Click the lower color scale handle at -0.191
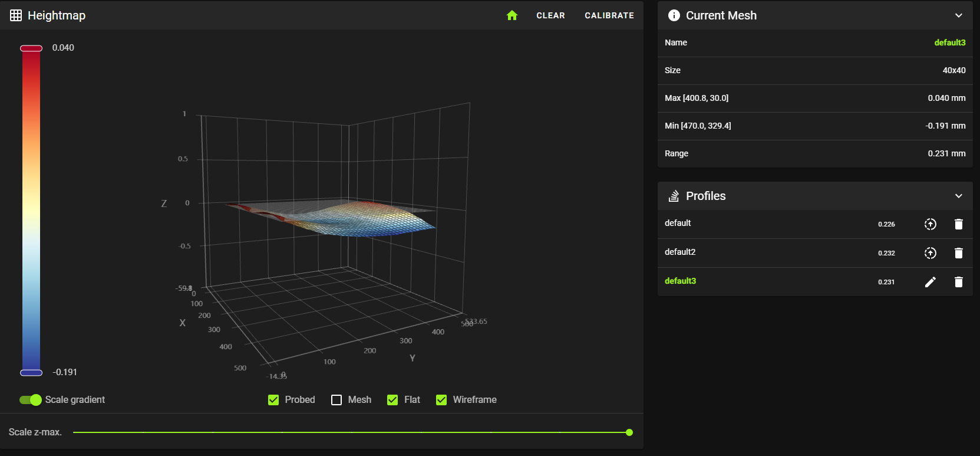Screen dimensions: 980x456 (31, 373)
